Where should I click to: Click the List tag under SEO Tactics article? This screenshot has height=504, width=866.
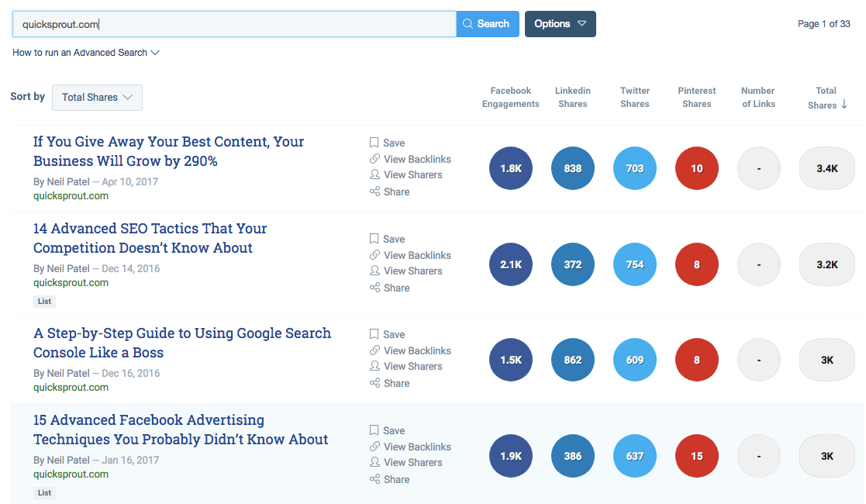[45, 301]
